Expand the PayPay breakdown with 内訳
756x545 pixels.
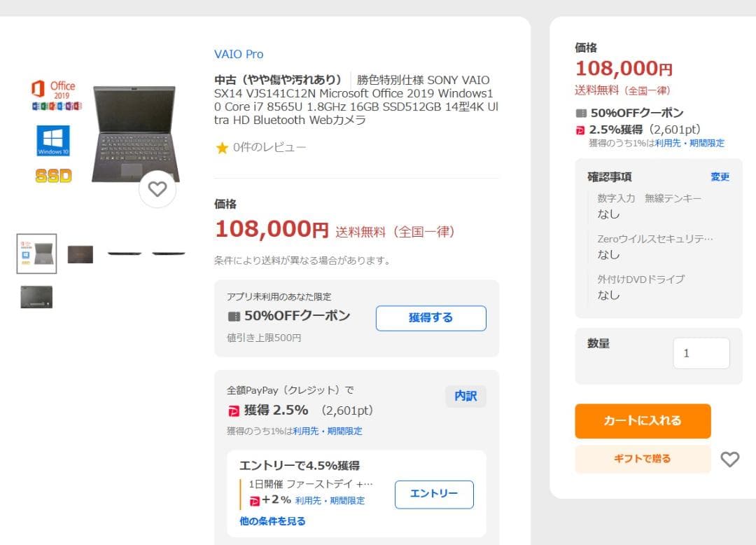pyautogui.click(x=465, y=396)
